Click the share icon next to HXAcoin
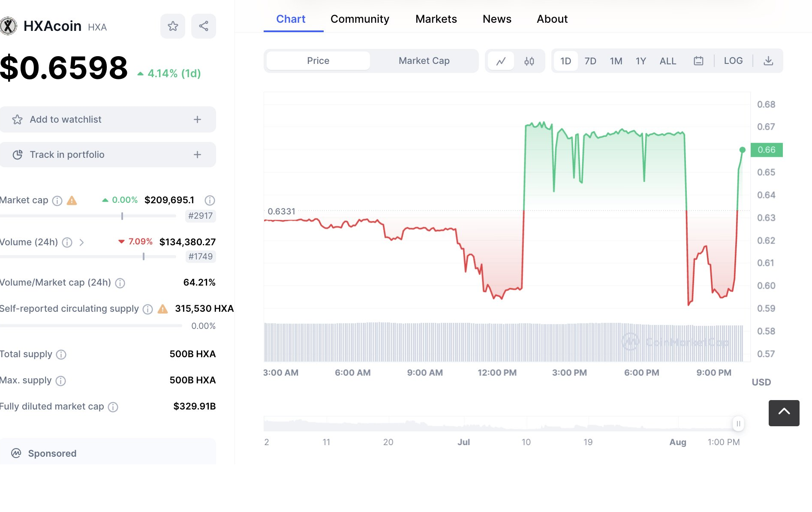Image resolution: width=812 pixels, height=512 pixels. coord(204,26)
